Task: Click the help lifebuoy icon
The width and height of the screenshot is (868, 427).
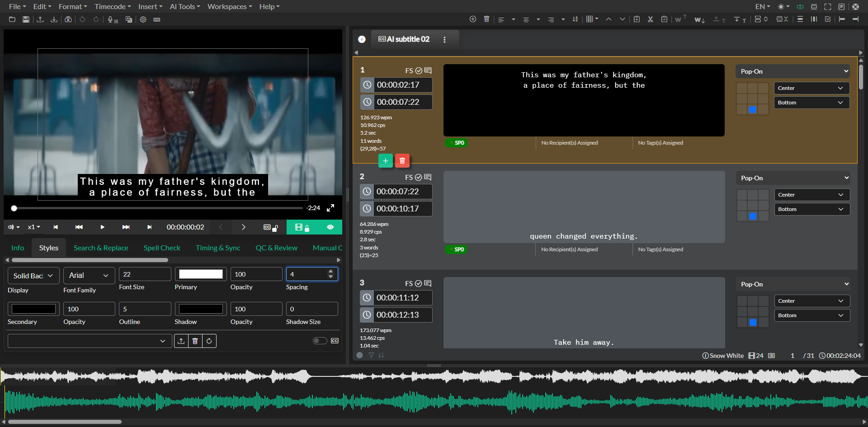Action: [855, 7]
